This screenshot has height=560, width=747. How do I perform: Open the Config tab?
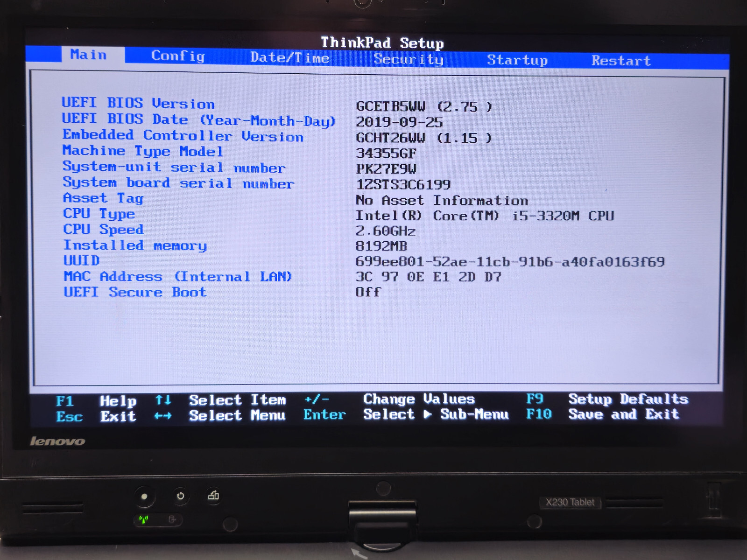tap(178, 56)
